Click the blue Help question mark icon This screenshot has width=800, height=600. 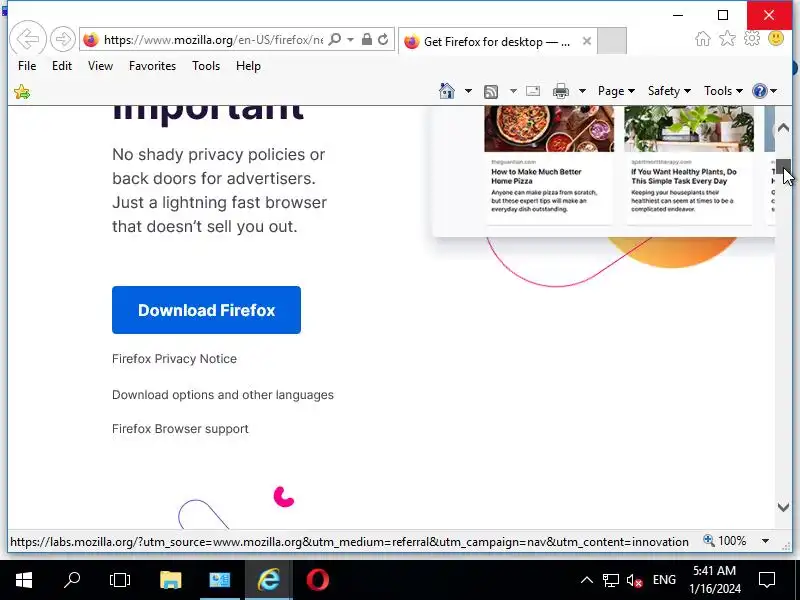[x=760, y=91]
